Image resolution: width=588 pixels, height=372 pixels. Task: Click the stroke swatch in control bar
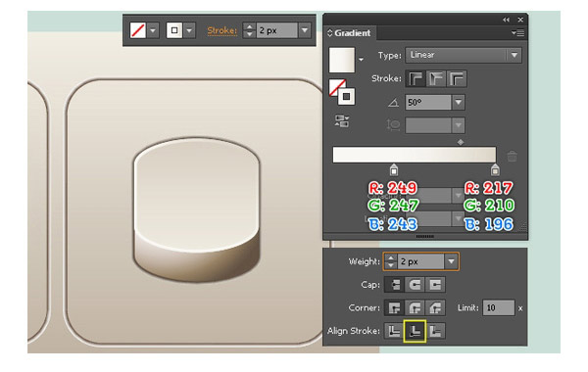coord(174,30)
